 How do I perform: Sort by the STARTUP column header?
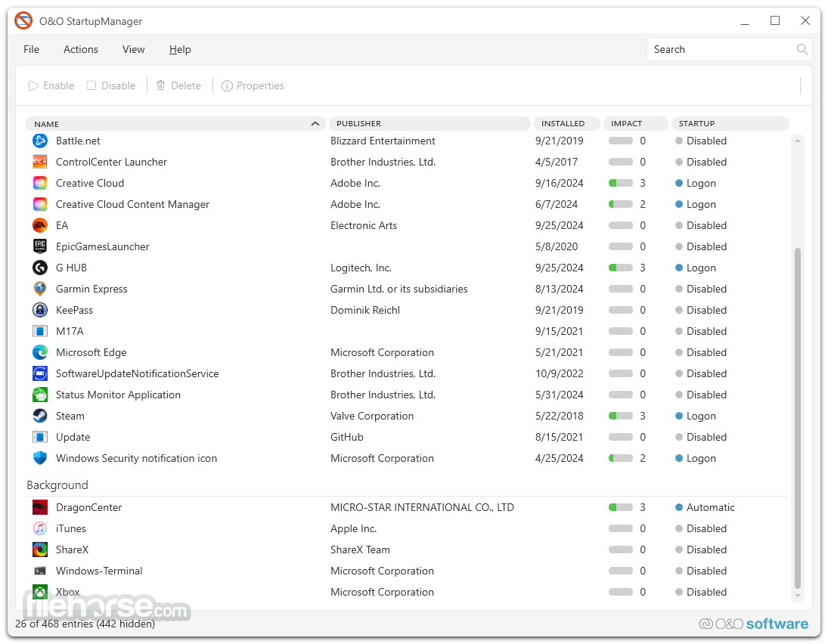point(730,123)
